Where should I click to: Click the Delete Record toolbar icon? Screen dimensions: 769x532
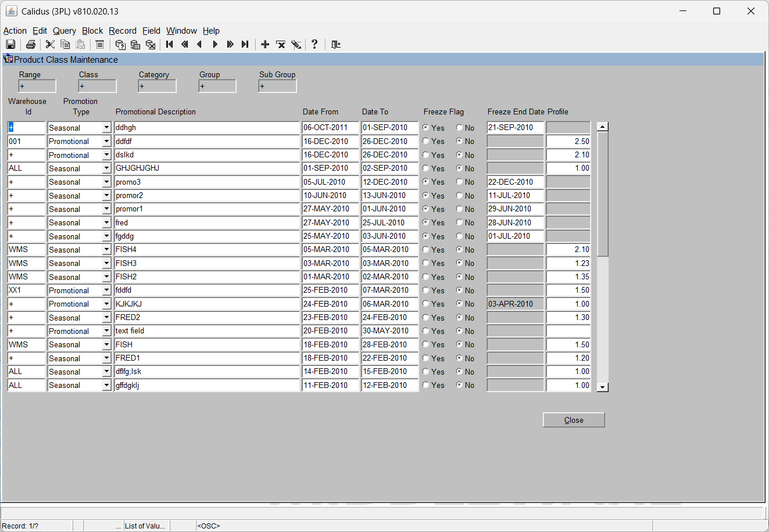click(x=281, y=44)
